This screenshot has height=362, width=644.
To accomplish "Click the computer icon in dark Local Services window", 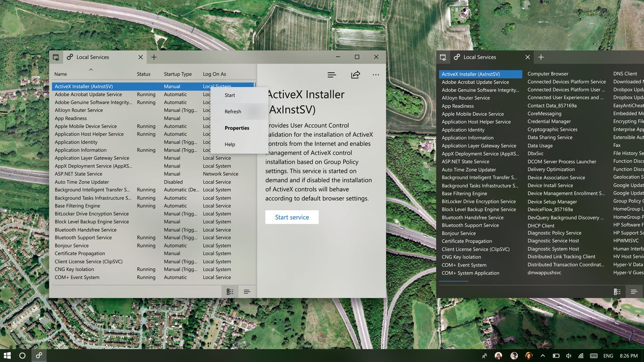I will coord(443,57).
